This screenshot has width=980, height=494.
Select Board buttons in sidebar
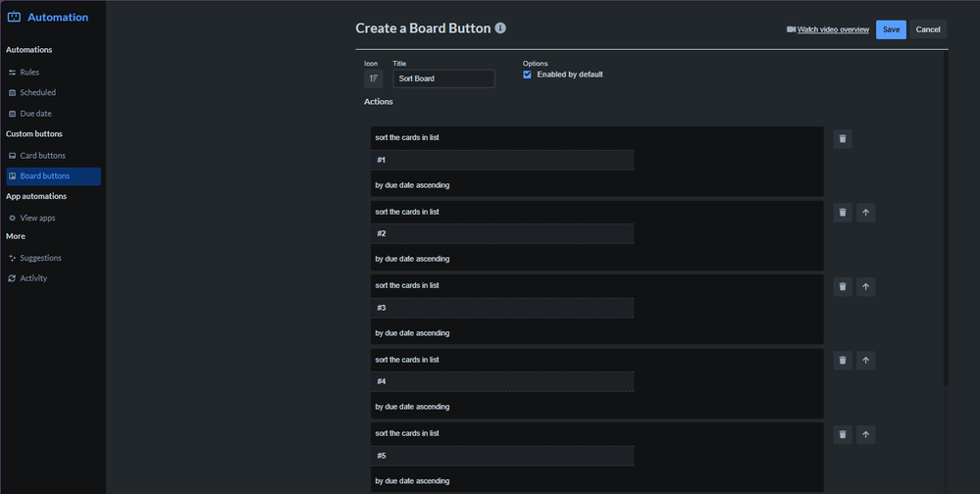pos(53,176)
